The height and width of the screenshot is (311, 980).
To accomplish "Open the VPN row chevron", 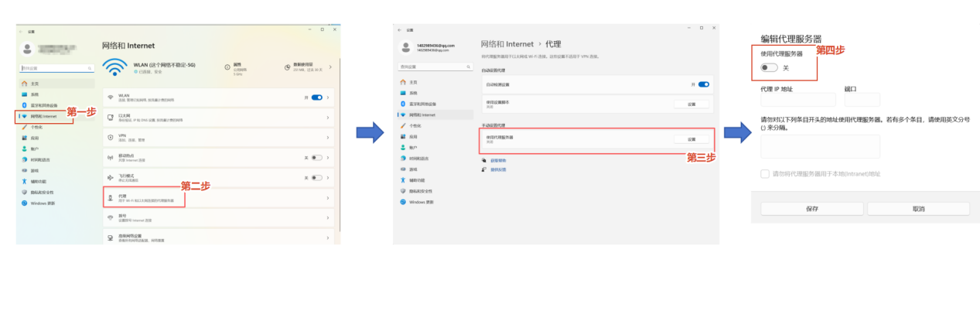I will click(328, 137).
